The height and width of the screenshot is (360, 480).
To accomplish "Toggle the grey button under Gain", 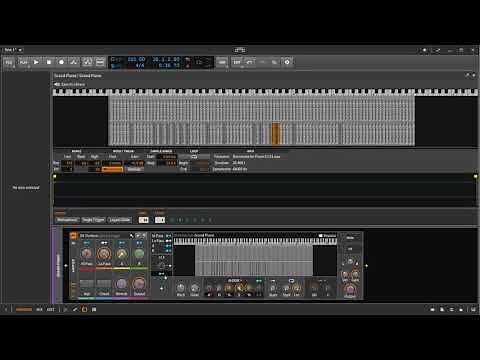I will coord(134,169).
